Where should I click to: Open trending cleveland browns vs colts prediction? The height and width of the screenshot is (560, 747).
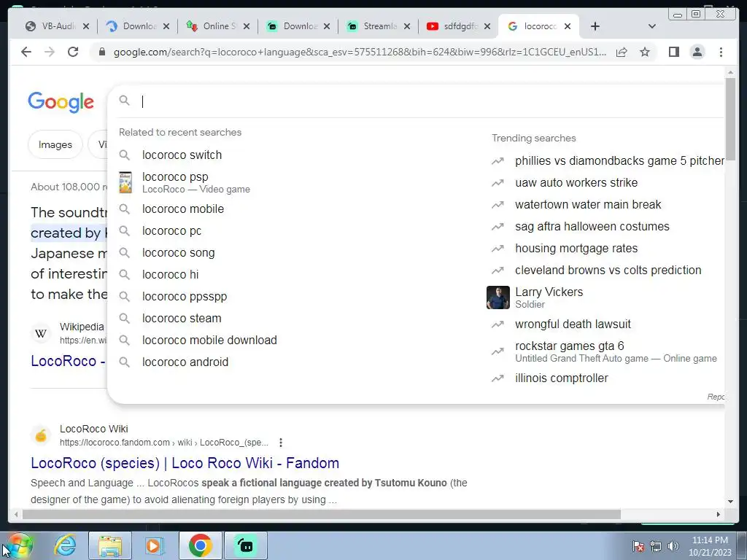click(x=608, y=271)
